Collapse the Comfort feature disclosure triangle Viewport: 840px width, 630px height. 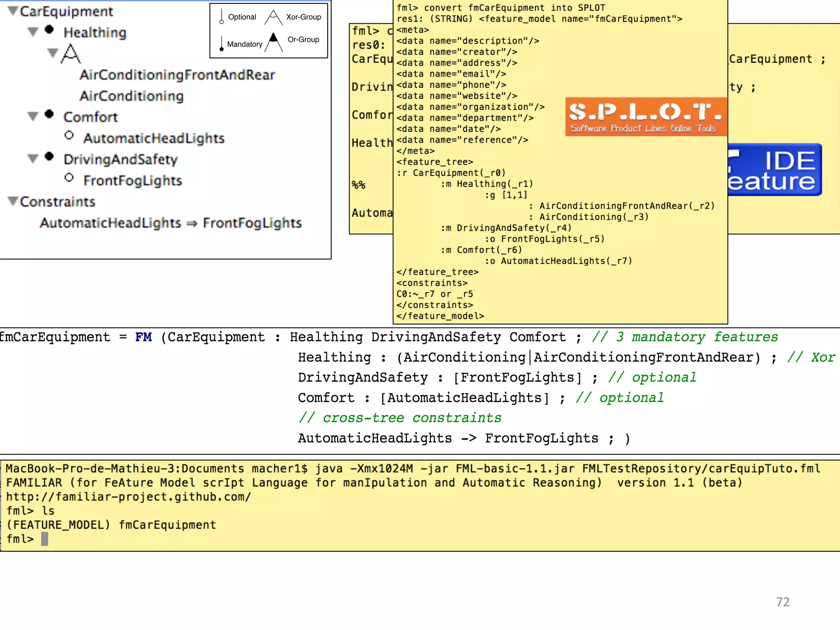33,116
